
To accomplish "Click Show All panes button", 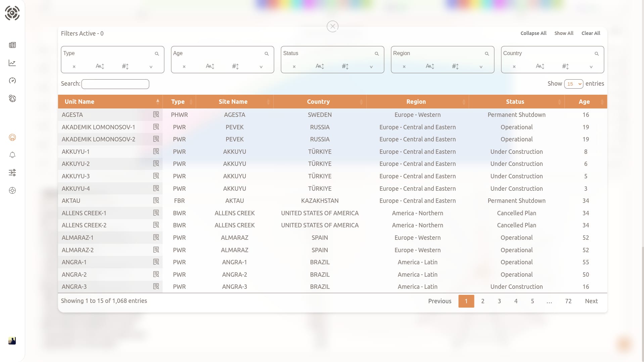I will pyautogui.click(x=564, y=33).
